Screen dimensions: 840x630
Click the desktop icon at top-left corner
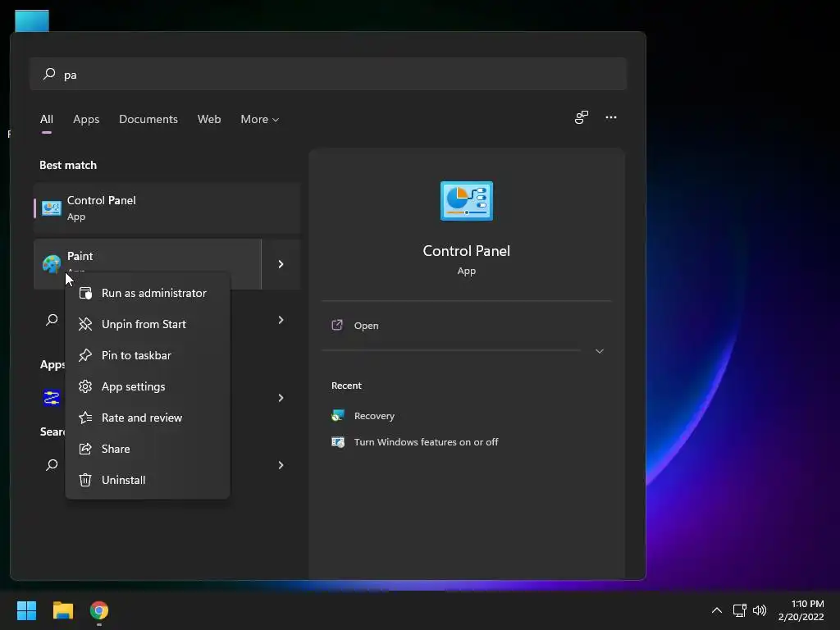tap(32, 21)
